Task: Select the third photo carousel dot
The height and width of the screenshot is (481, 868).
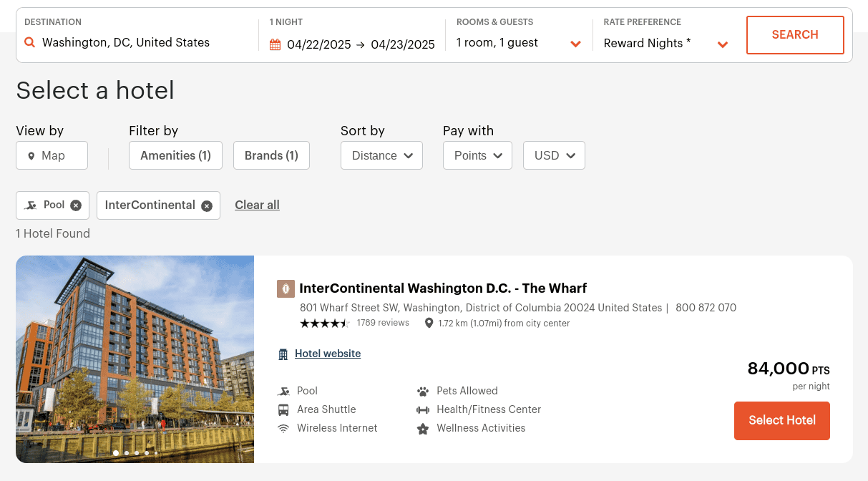Action: click(x=137, y=453)
